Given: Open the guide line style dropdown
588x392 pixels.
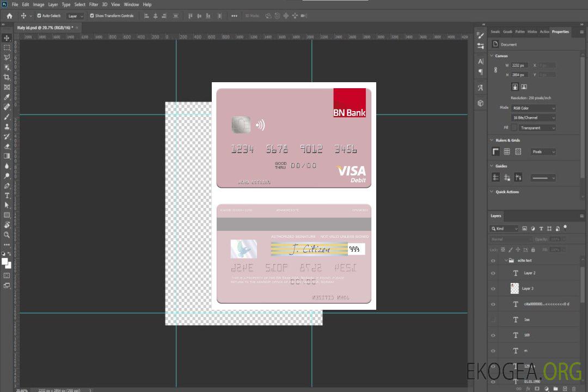Looking at the screenshot, I should (543, 178).
